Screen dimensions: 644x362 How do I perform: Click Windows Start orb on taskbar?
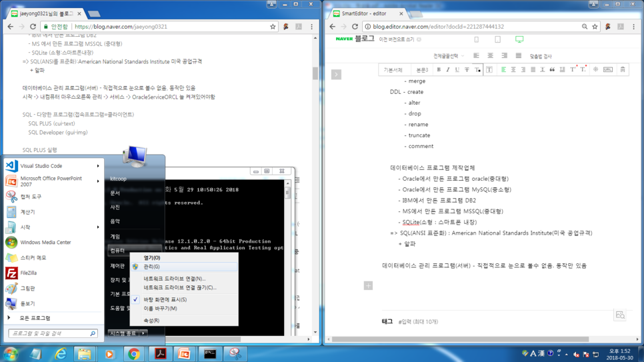(11, 354)
